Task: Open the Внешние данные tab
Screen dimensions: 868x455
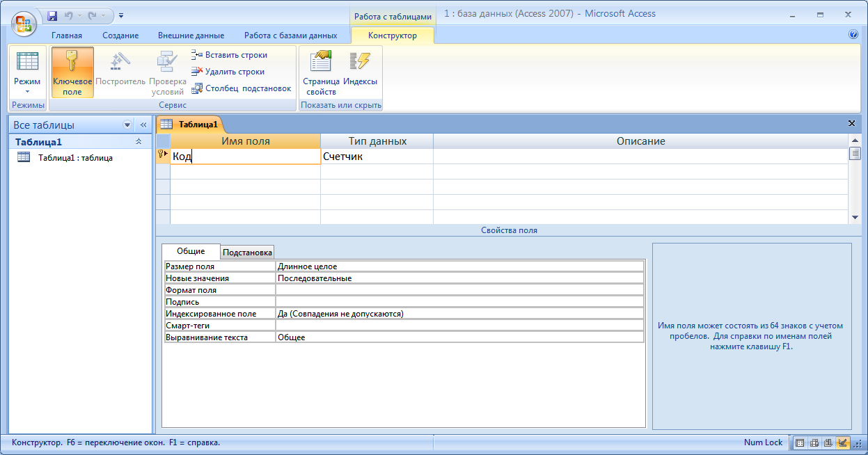Action: click(x=191, y=35)
